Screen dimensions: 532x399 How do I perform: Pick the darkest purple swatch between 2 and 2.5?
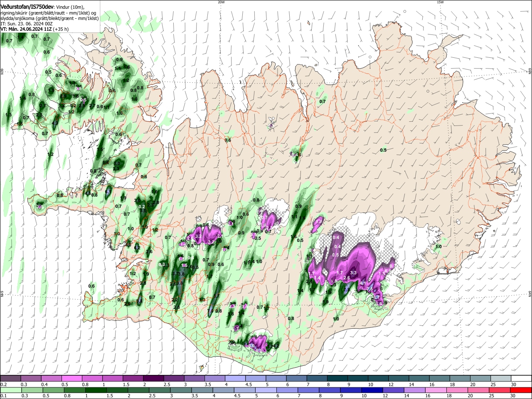click(153, 378)
